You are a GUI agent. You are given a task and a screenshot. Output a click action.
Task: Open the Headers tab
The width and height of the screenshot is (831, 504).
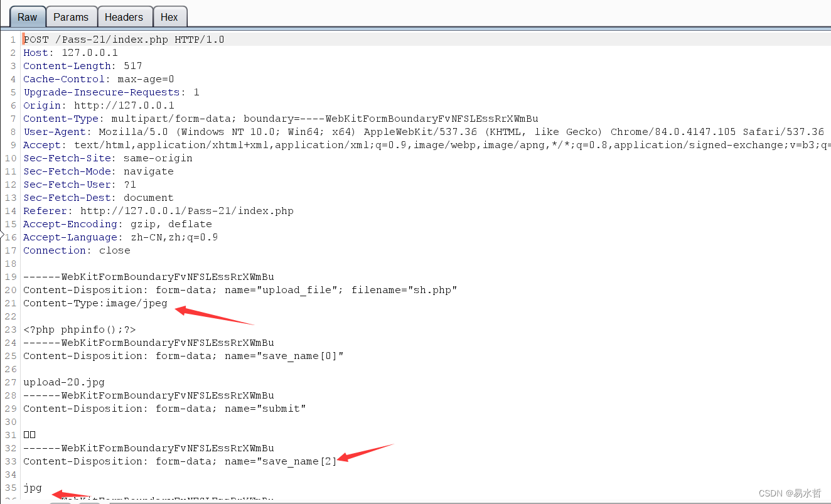point(124,17)
